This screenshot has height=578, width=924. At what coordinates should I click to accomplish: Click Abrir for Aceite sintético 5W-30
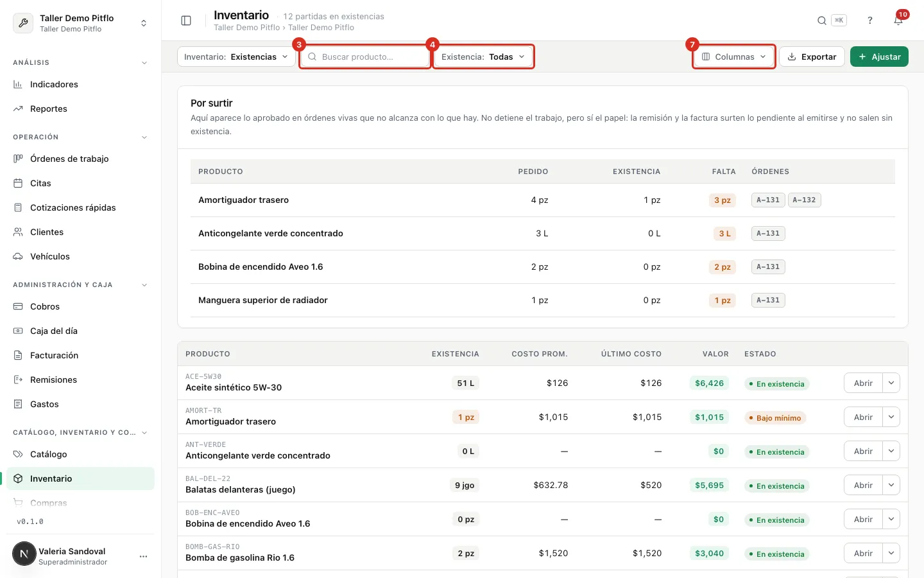[863, 383]
